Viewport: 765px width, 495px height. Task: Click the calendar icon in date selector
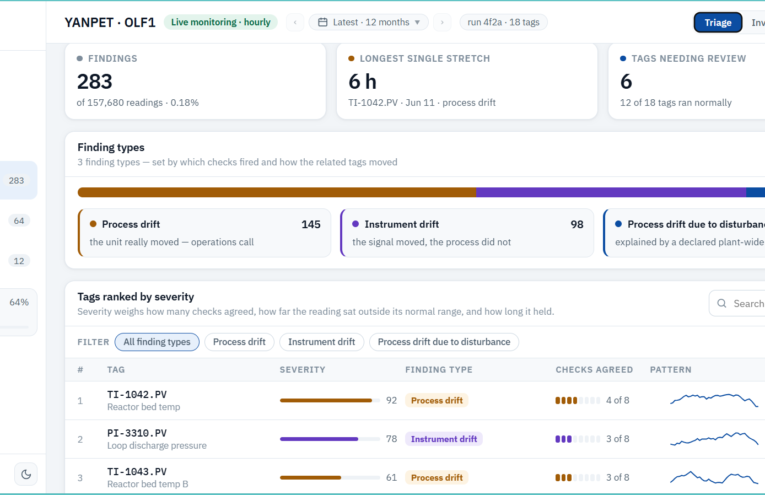click(x=322, y=22)
